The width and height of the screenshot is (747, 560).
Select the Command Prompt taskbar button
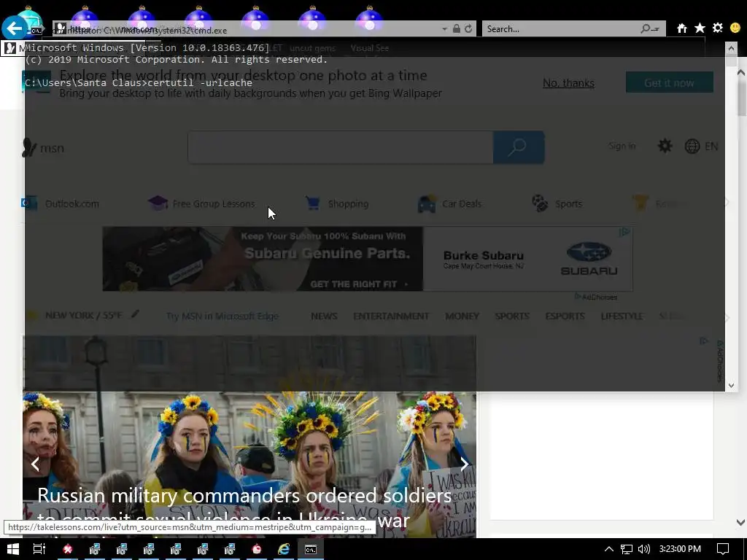tap(311, 549)
